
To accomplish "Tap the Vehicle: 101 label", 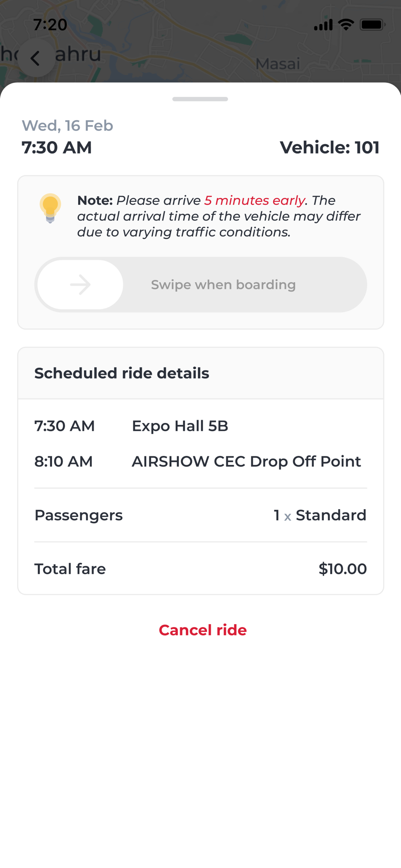I will click(x=329, y=148).
